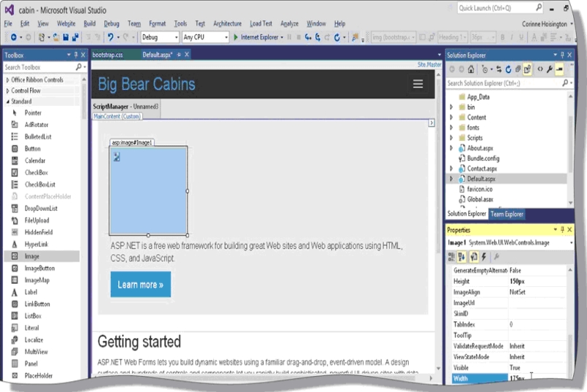Click the Site.Master link

pyautogui.click(x=429, y=64)
